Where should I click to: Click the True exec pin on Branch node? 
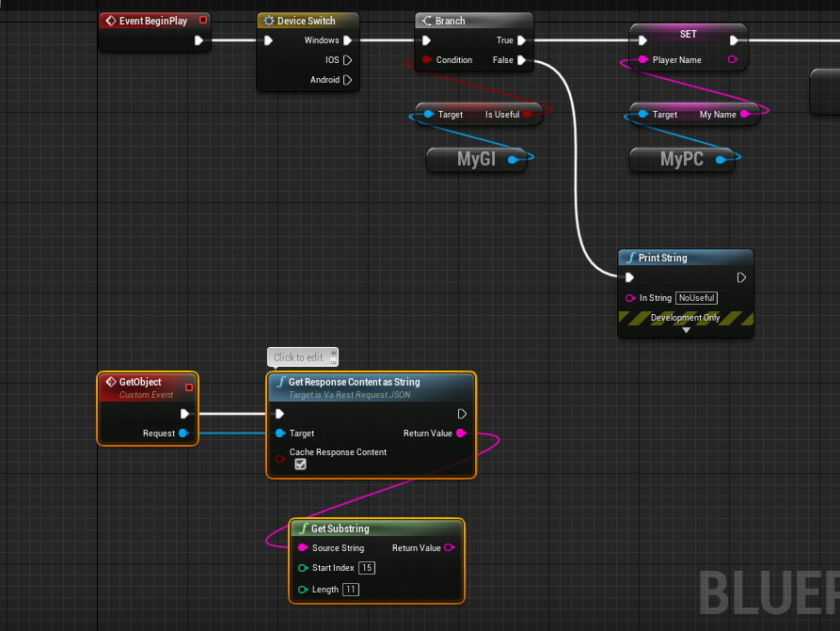[x=519, y=40]
